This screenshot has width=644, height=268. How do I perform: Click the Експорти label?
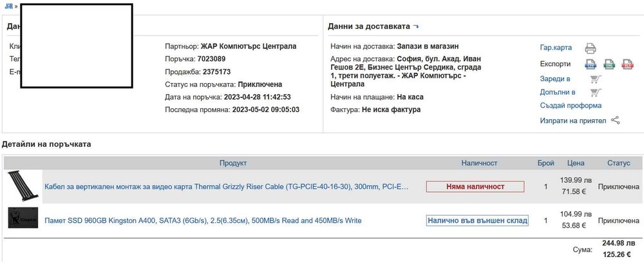(x=555, y=64)
